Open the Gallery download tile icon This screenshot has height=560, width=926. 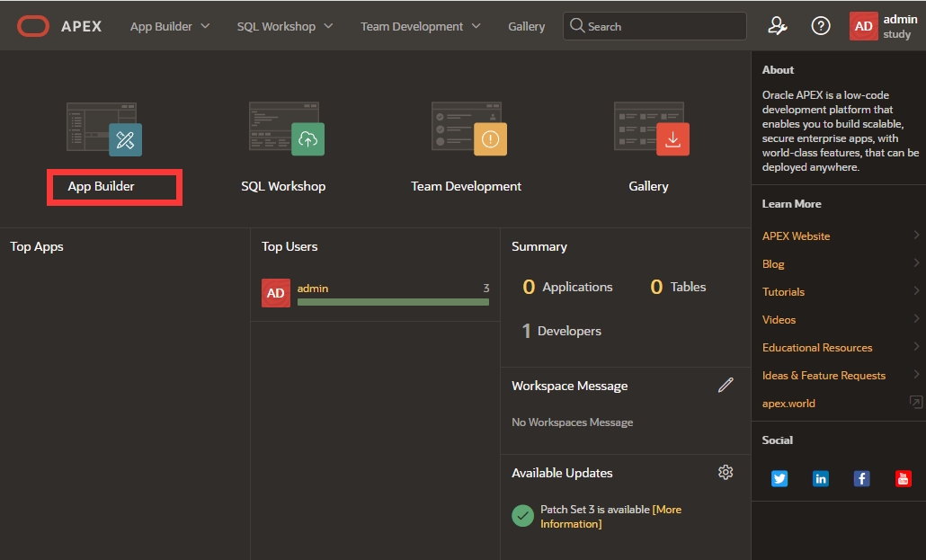(651, 128)
